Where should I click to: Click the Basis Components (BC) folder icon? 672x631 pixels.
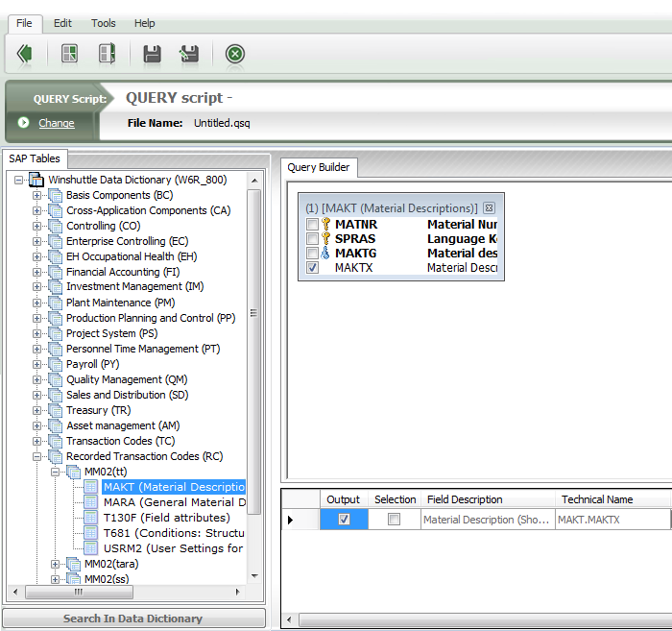56,196
